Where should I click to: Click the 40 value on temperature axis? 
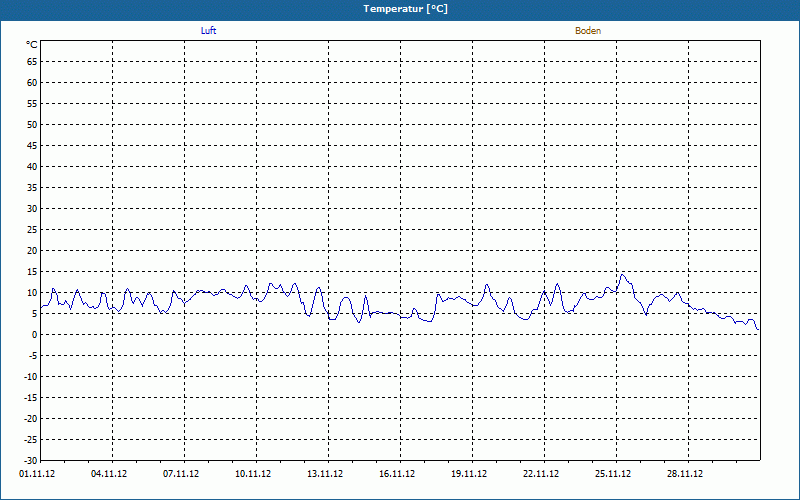32,167
